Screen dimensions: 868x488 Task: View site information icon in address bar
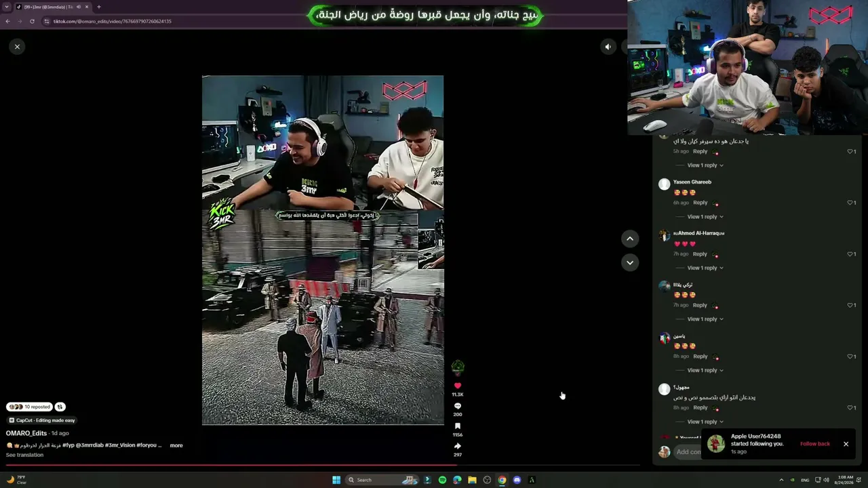[47, 21]
